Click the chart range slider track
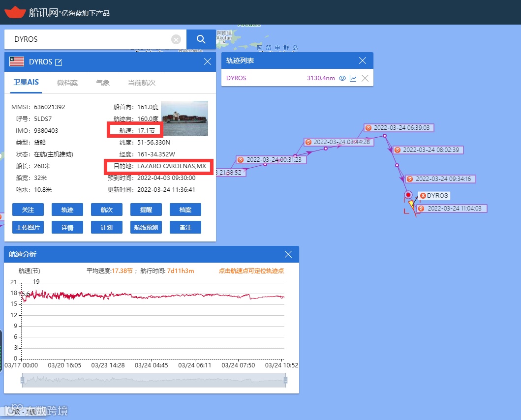 [154, 380]
